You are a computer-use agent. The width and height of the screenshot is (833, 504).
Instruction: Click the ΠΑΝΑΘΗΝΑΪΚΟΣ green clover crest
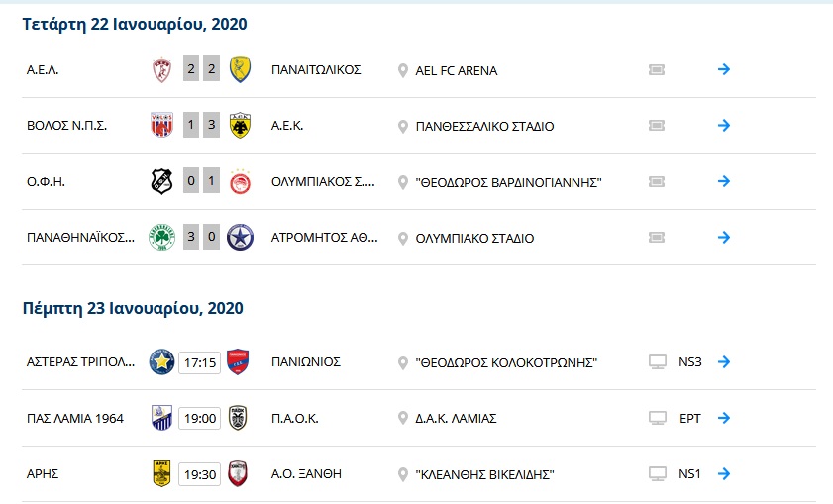(162, 238)
